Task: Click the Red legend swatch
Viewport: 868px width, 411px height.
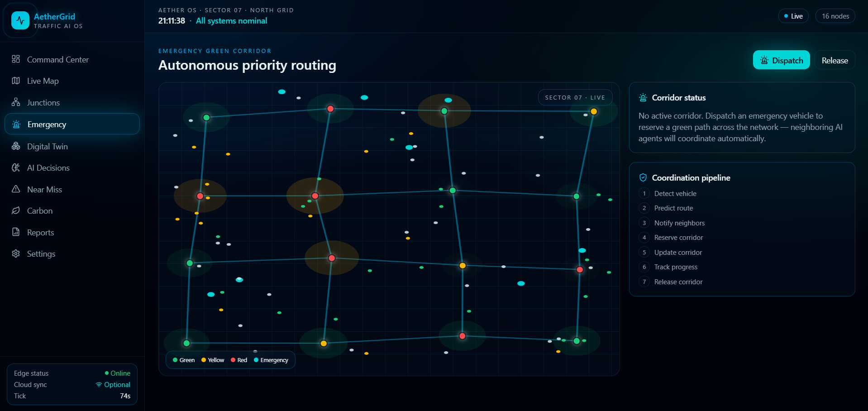Action: (233, 360)
